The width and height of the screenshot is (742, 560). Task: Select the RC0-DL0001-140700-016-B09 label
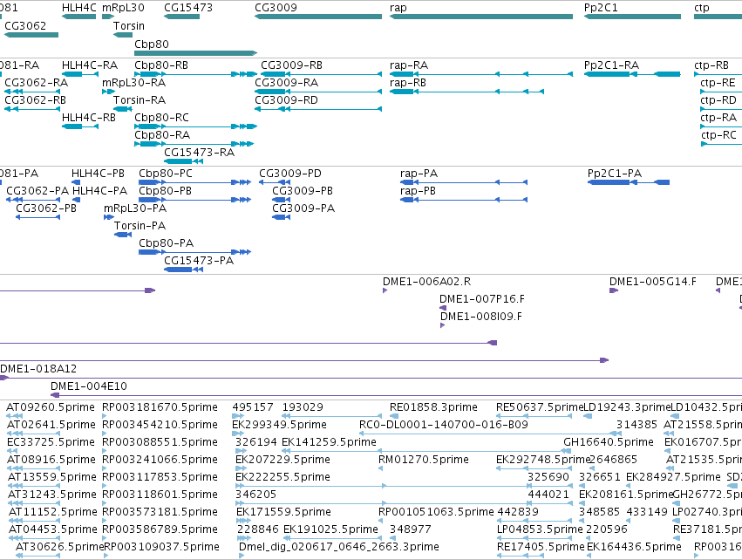click(444, 424)
